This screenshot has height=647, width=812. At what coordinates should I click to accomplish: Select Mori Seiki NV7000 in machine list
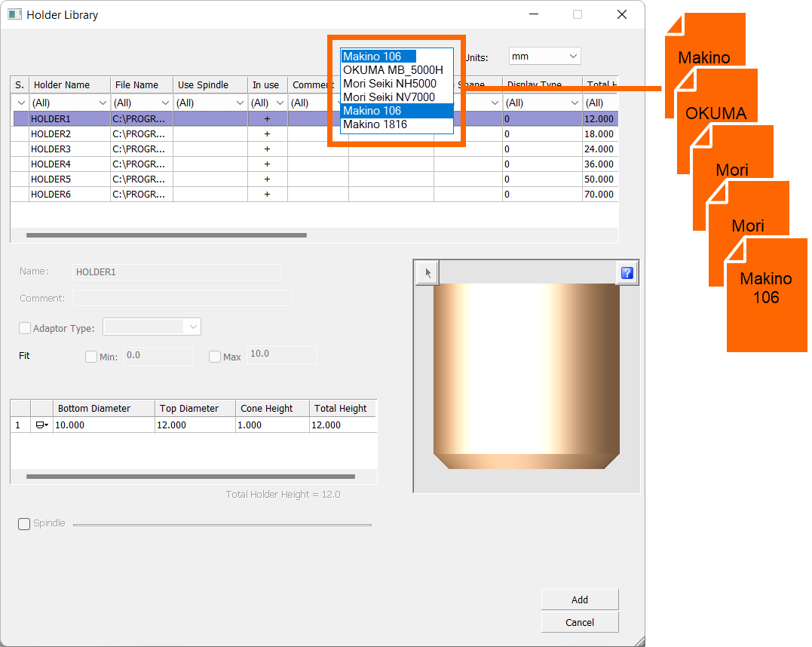pos(397,97)
